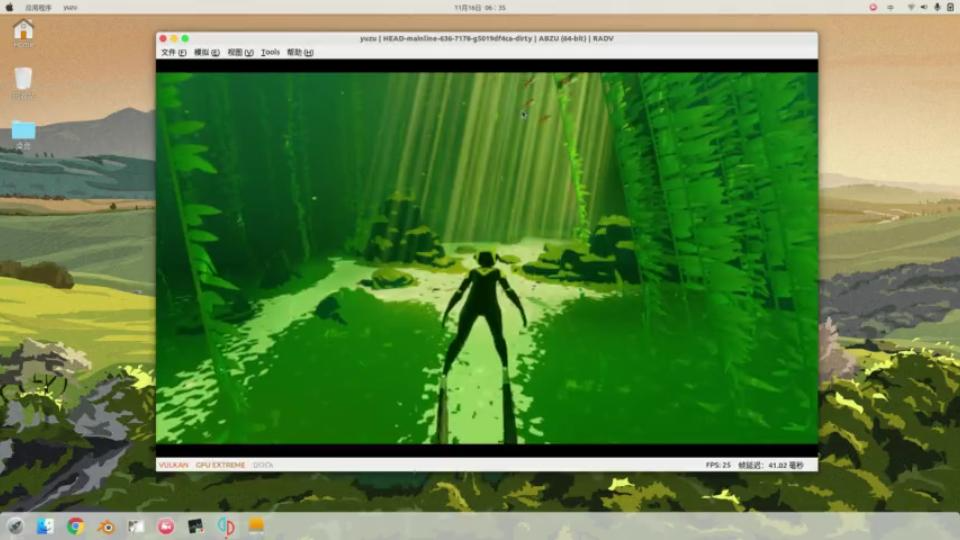Image resolution: width=960 pixels, height=540 pixels.
Task: Open the Home folder desktop icon
Action: coord(23,33)
